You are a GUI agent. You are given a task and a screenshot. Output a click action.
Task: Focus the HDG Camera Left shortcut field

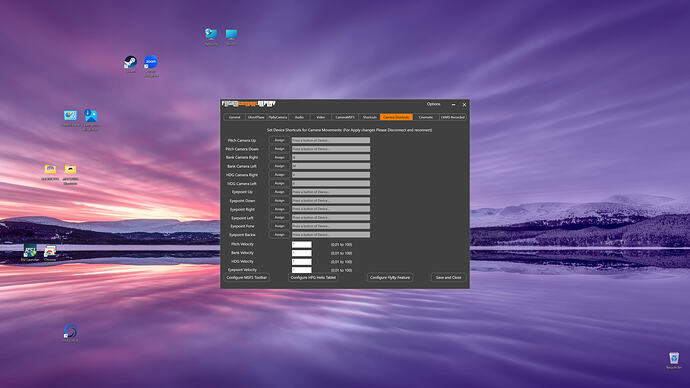tap(330, 183)
